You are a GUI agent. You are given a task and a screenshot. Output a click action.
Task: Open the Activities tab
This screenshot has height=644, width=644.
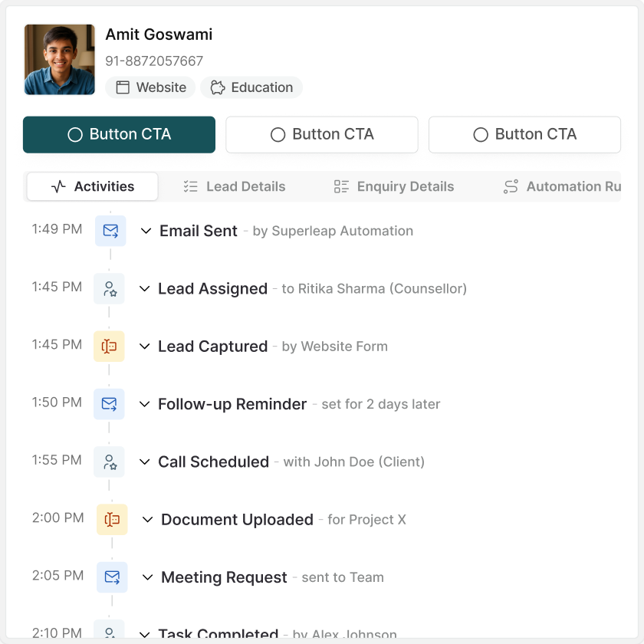click(x=93, y=186)
